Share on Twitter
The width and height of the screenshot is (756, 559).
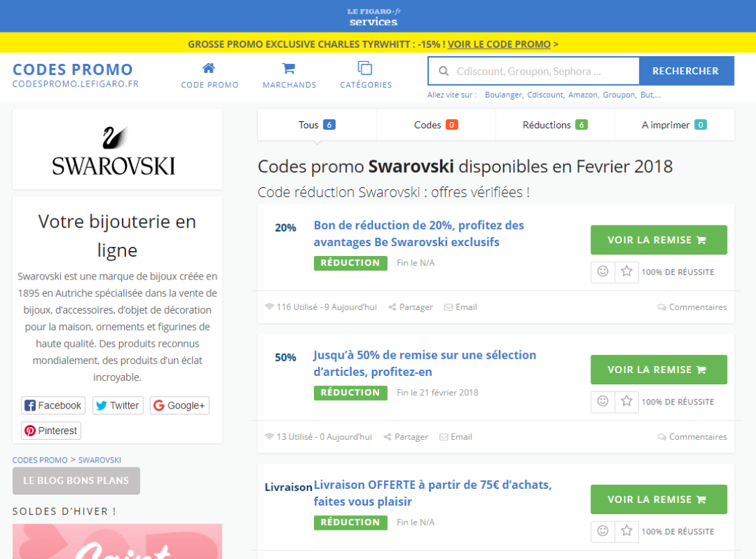[118, 406]
